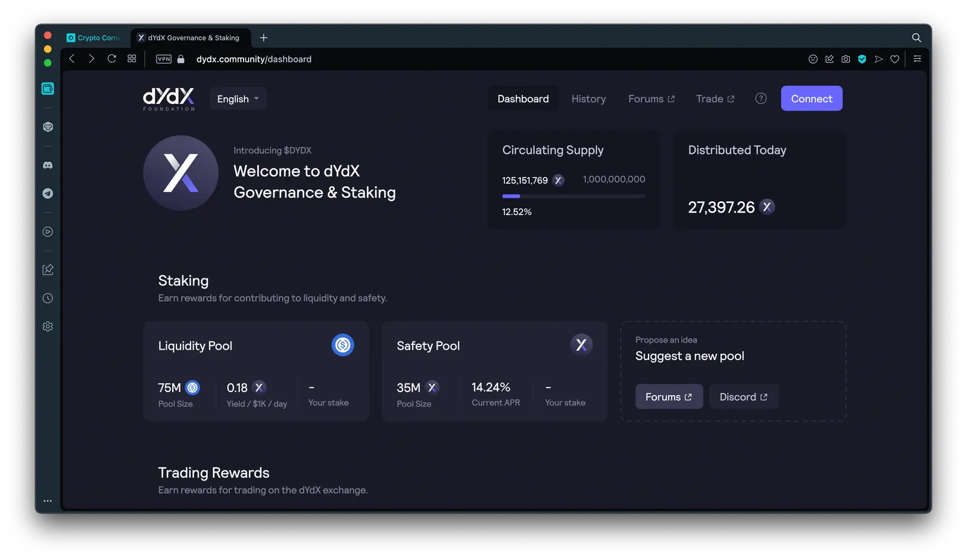Click the Connect wallet button
967x560 pixels.
pyautogui.click(x=812, y=98)
